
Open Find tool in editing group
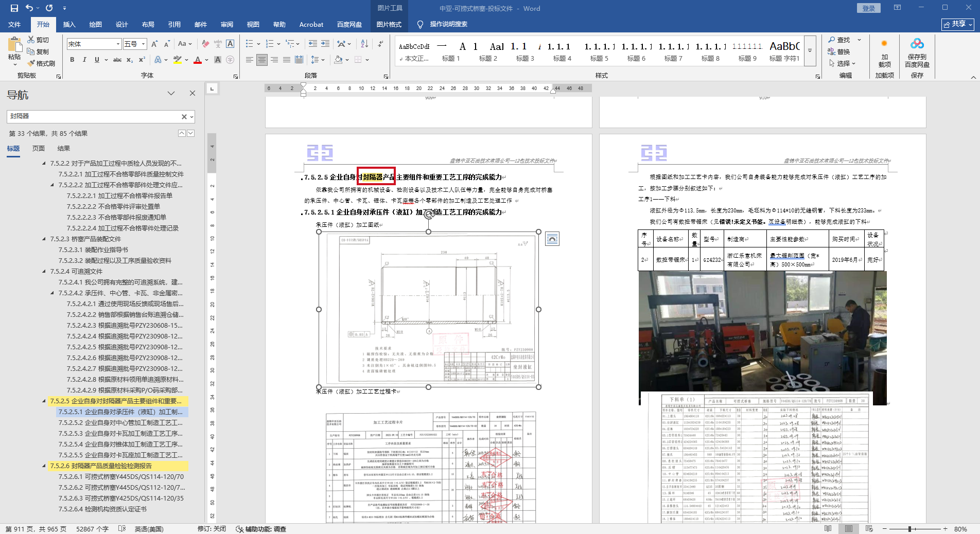pyautogui.click(x=839, y=40)
